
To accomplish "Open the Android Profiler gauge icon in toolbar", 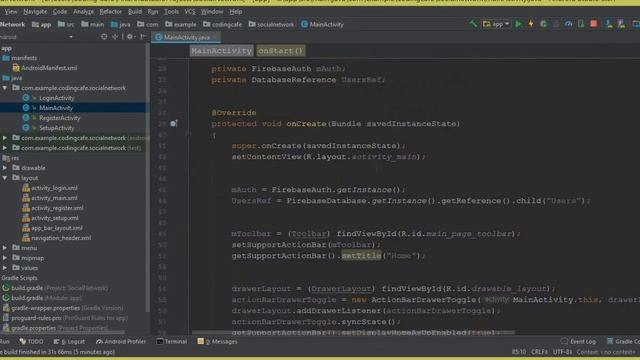I will [568, 24].
